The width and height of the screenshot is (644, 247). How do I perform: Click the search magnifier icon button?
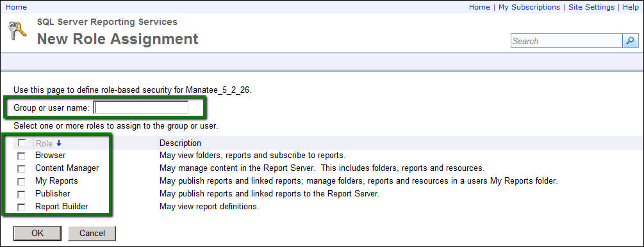(x=630, y=40)
